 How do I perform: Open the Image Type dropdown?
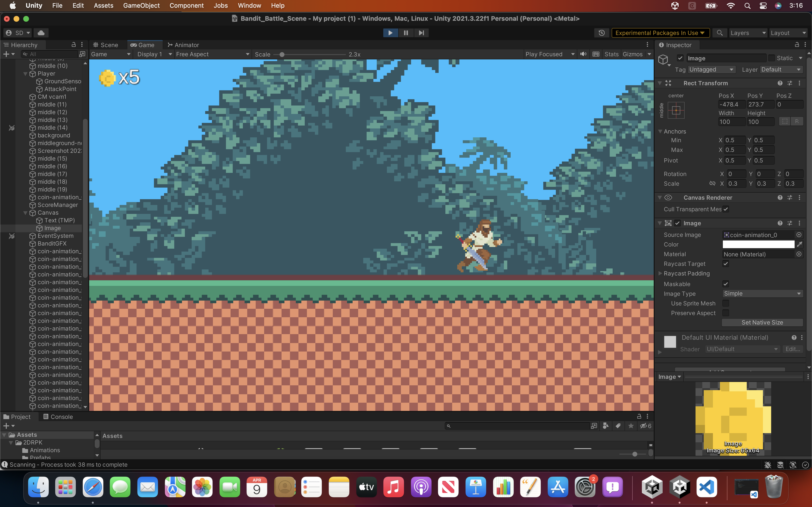pyautogui.click(x=762, y=293)
